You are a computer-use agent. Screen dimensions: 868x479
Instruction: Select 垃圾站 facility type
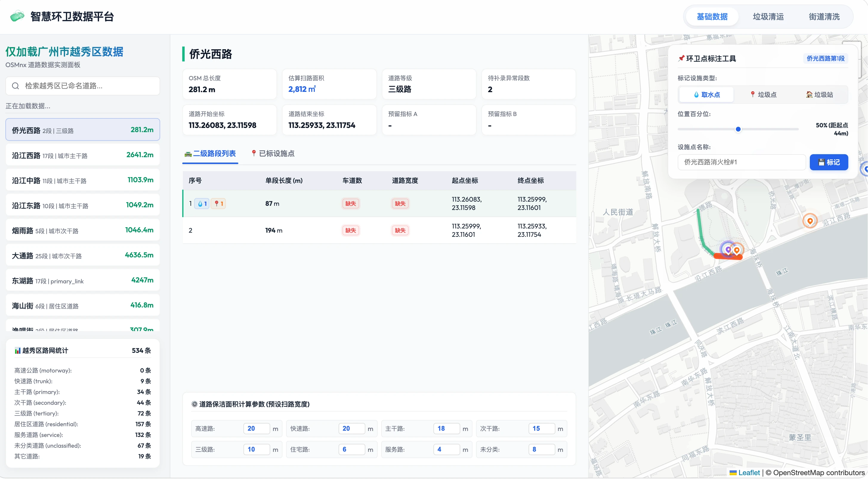[819, 95]
